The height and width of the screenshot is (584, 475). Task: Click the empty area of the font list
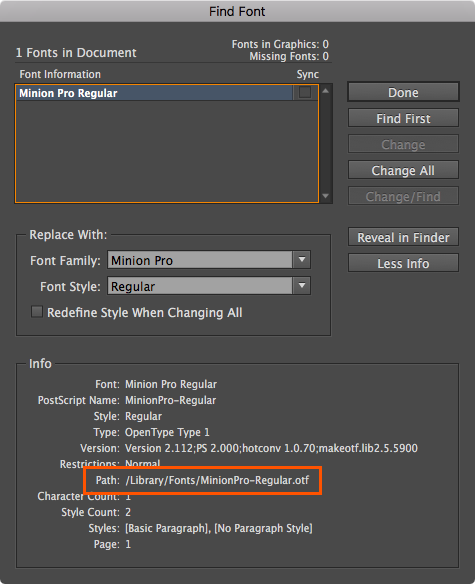tap(167, 151)
